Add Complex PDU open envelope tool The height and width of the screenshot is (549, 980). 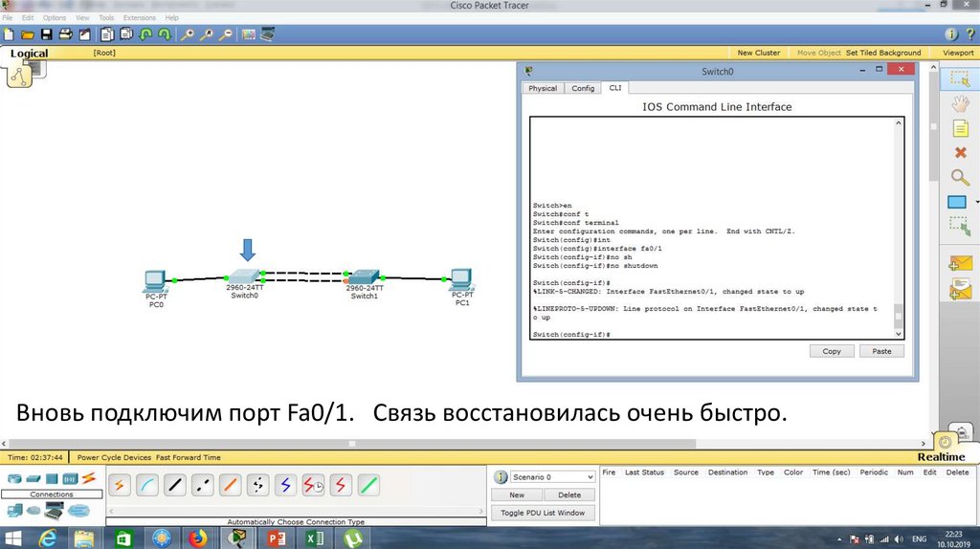coord(960,289)
